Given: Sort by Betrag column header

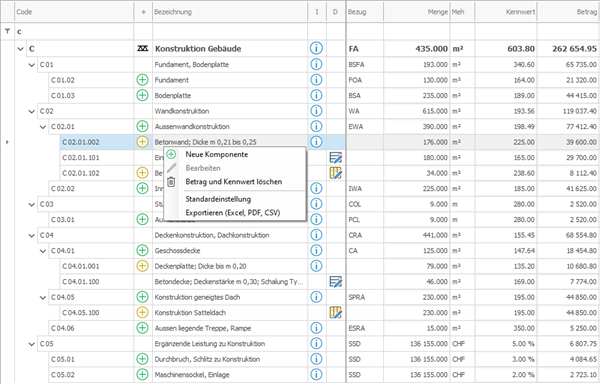Looking at the screenshot, I should [x=568, y=12].
